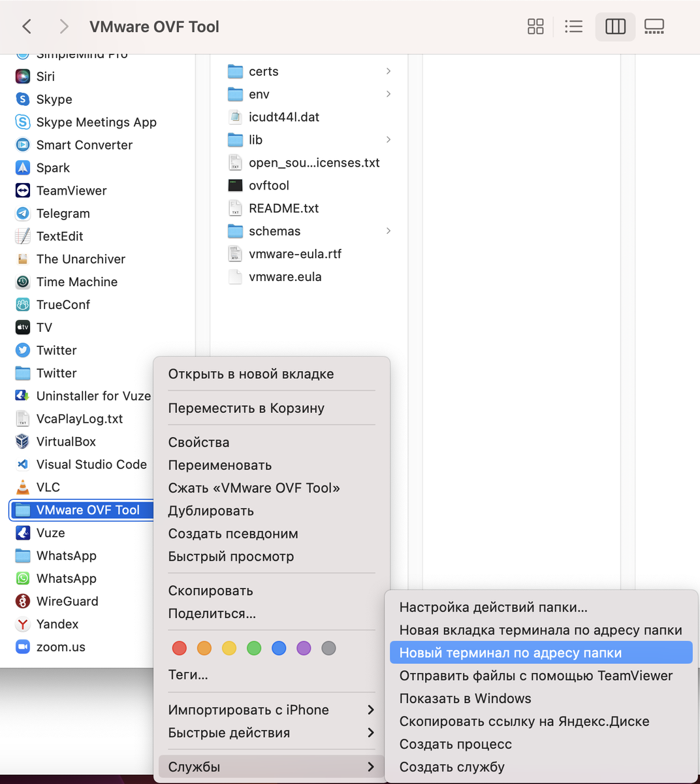
Task: Expand the lib folder chevron
Action: pos(389,140)
